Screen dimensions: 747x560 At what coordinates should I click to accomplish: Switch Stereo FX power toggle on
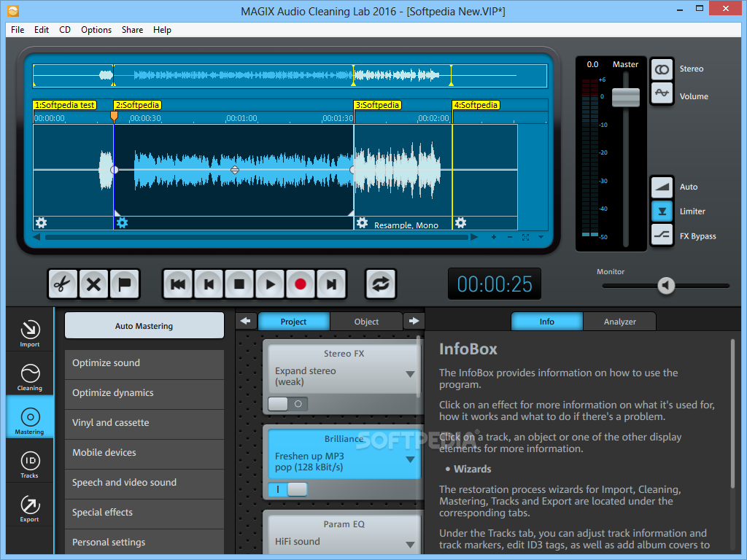click(x=287, y=404)
